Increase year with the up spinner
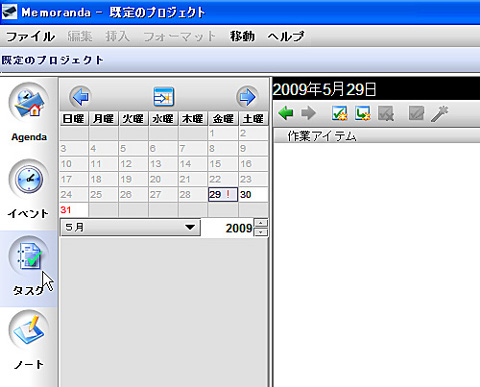The height and width of the screenshot is (387, 480). pyautogui.click(x=261, y=223)
